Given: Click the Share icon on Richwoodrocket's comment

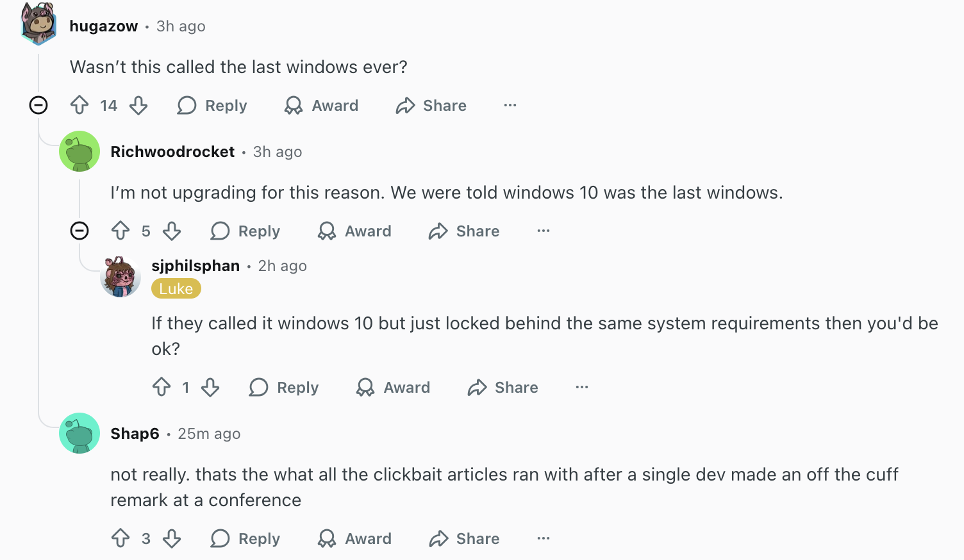Looking at the screenshot, I should [436, 231].
